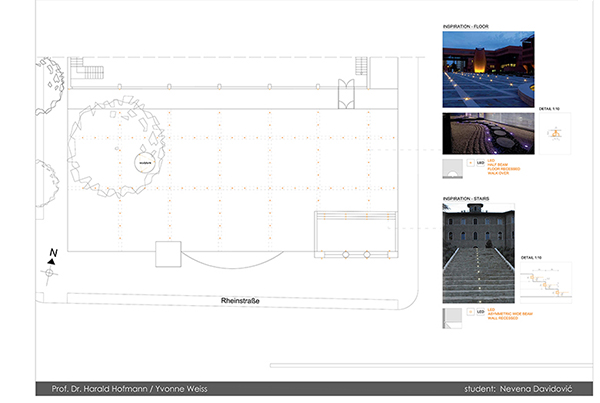600x403 pixels.
Task: Click the small square block below the plaza
Action: click(x=168, y=254)
